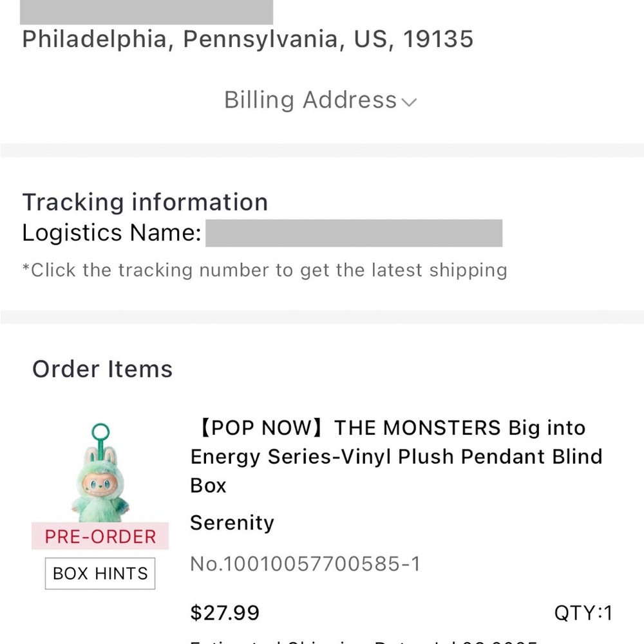Click the Logistics Name label

(112, 233)
